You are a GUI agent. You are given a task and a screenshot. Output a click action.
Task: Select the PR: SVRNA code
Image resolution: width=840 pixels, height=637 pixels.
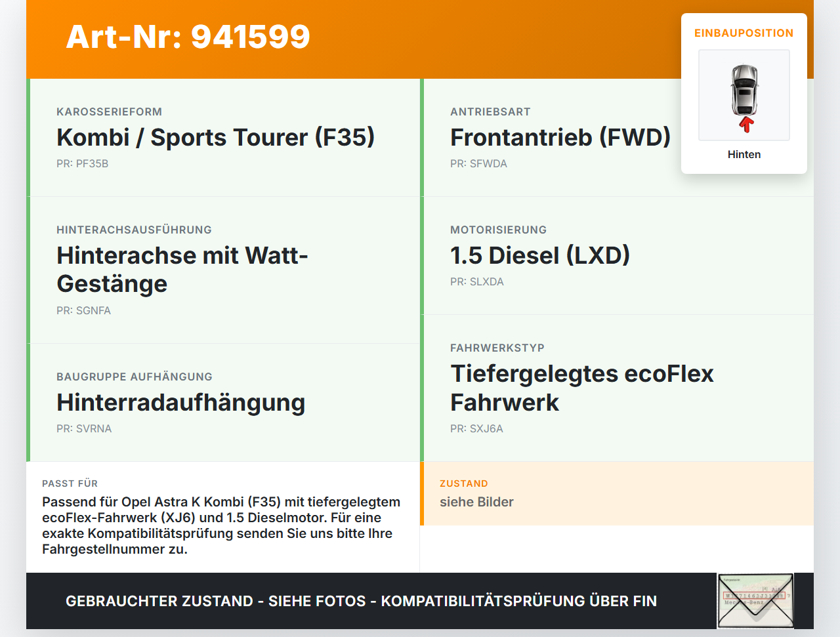(84, 428)
